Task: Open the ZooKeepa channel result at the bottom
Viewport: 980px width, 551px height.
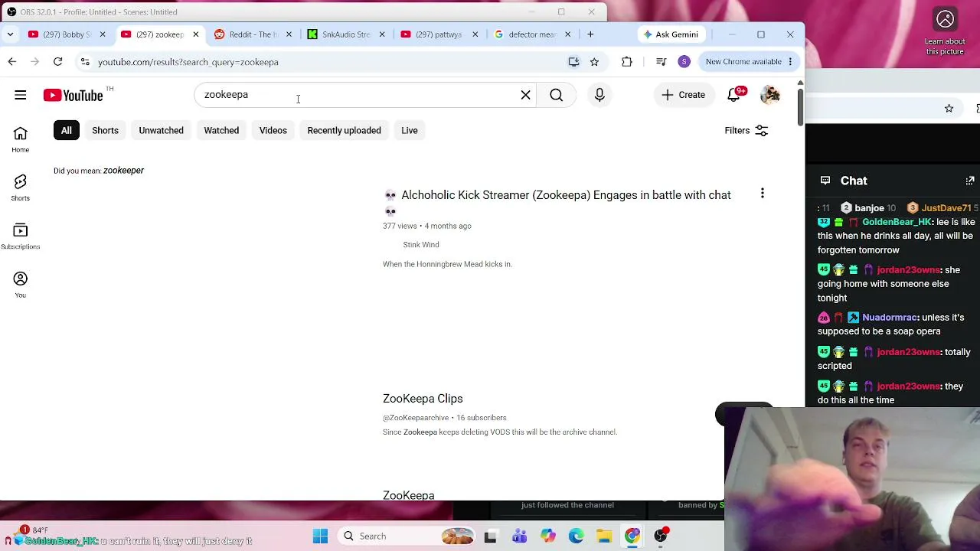Action: pos(409,495)
